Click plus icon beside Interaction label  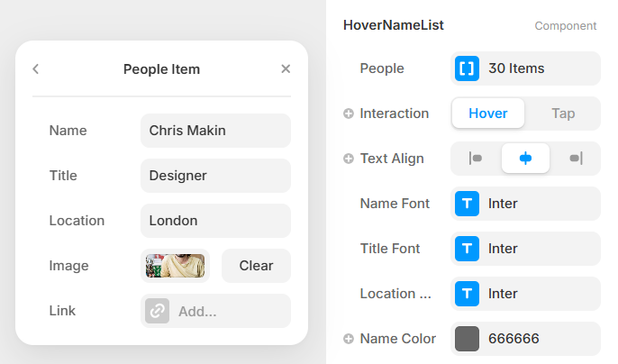click(349, 114)
